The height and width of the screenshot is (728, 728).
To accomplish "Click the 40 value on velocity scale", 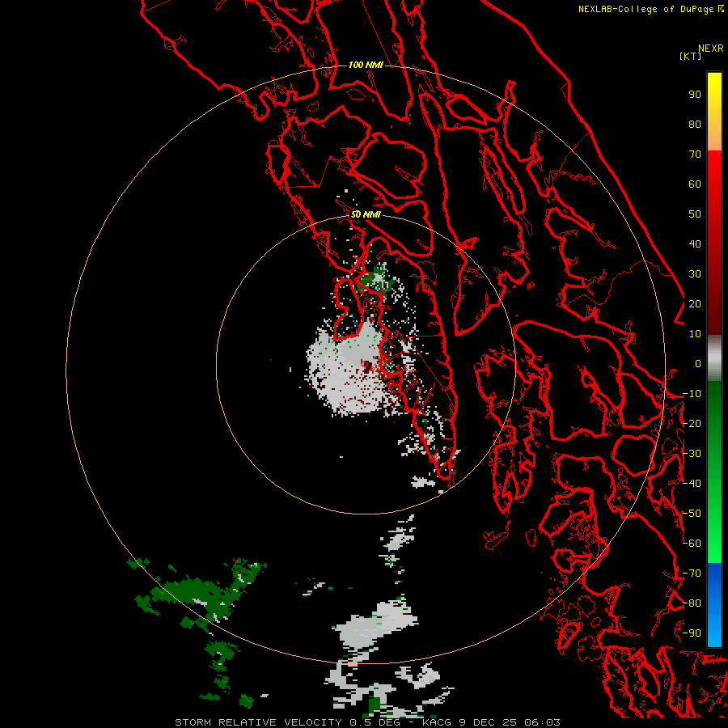I will point(695,243).
